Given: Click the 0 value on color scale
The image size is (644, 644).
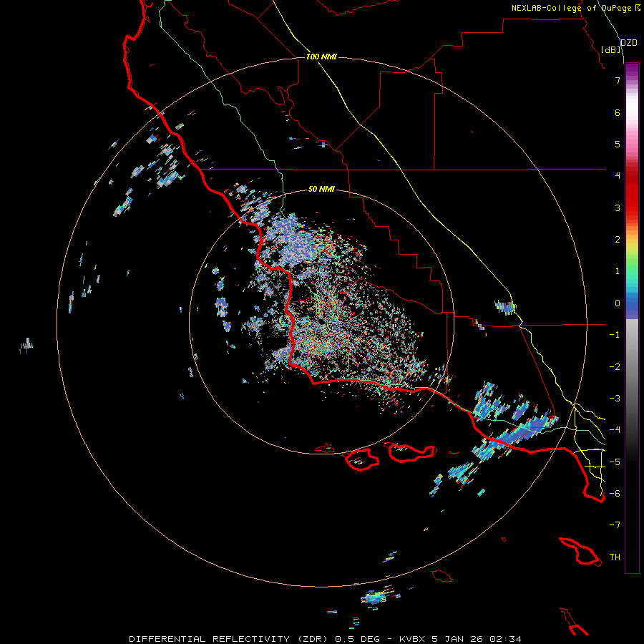Looking at the screenshot, I should [618, 303].
